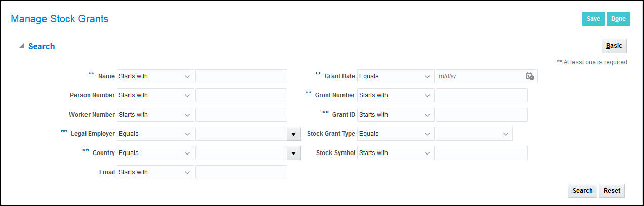Focus the Person Number text field
The height and width of the screenshot is (206, 644).
point(241,95)
